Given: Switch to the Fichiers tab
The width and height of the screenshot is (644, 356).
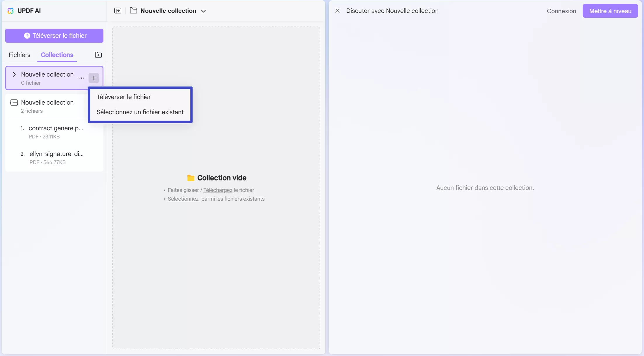Looking at the screenshot, I should click(20, 55).
